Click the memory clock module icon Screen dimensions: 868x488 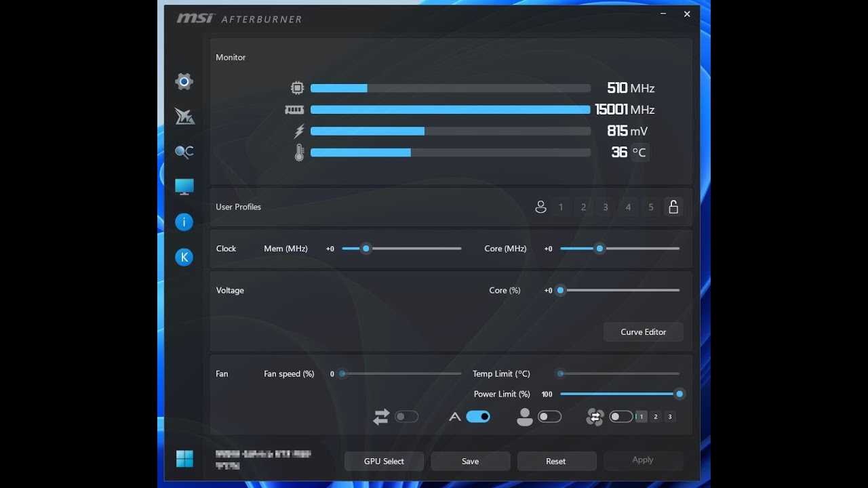pyautogui.click(x=294, y=109)
